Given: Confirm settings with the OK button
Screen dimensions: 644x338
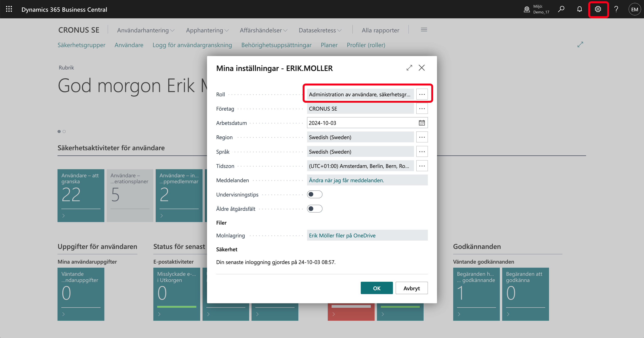Looking at the screenshot, I should pyautogui.click(x=377, y=288).
